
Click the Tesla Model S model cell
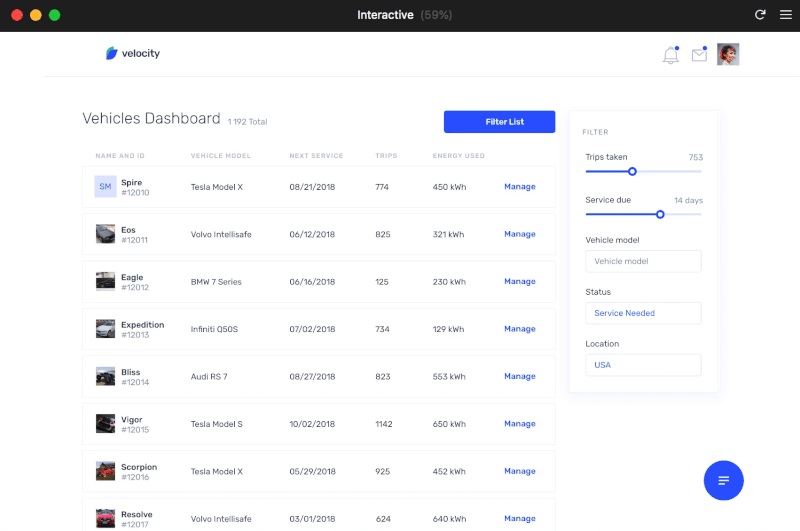pos(216,424)
